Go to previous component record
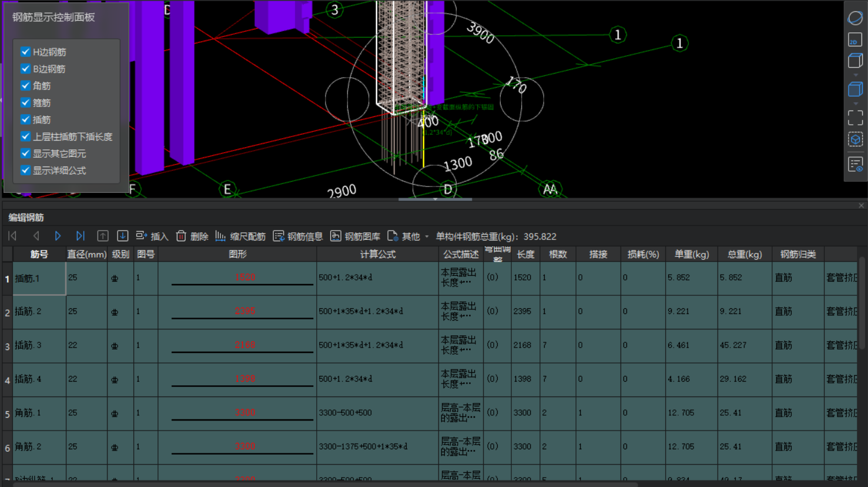 tap(36, 236)
